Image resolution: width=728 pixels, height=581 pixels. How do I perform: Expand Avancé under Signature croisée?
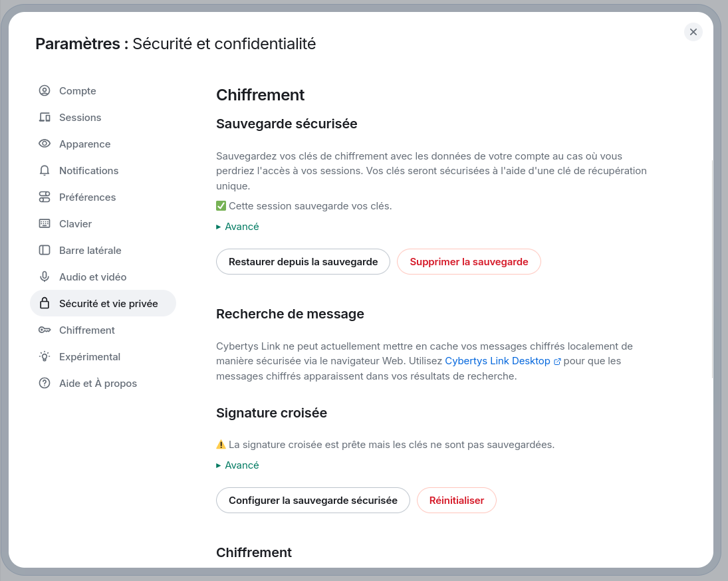(237, 465)
